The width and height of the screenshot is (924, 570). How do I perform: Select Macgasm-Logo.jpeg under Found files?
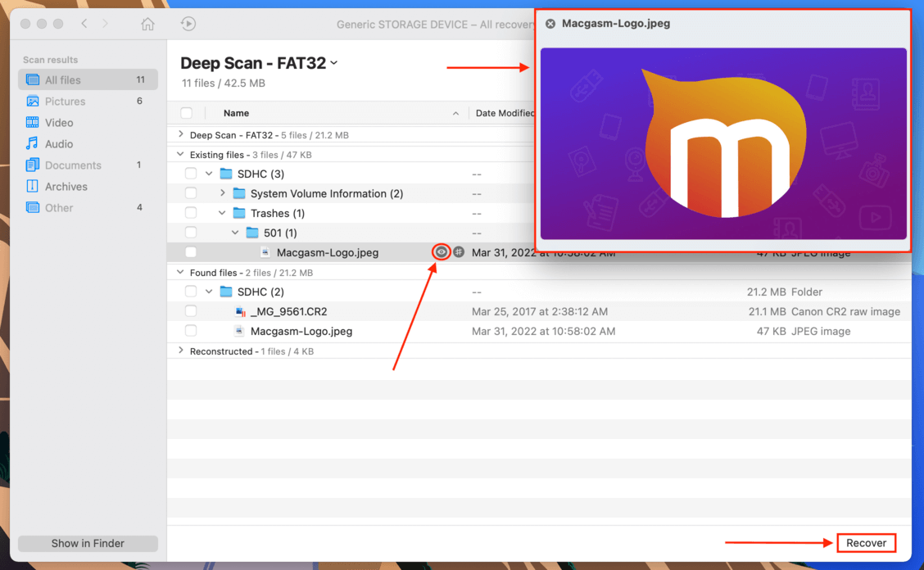point(539,332)
